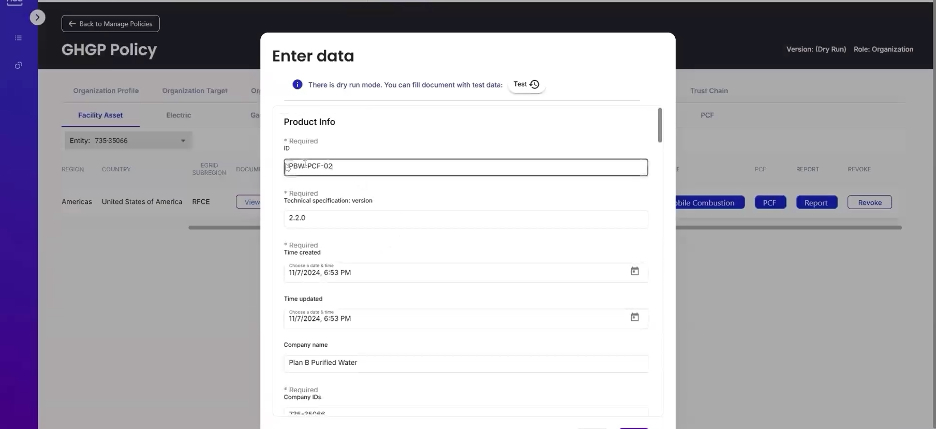The image size is (936, 430).
Task: Open the Entity 735-35066 dropdown
Action: [127, 141]
